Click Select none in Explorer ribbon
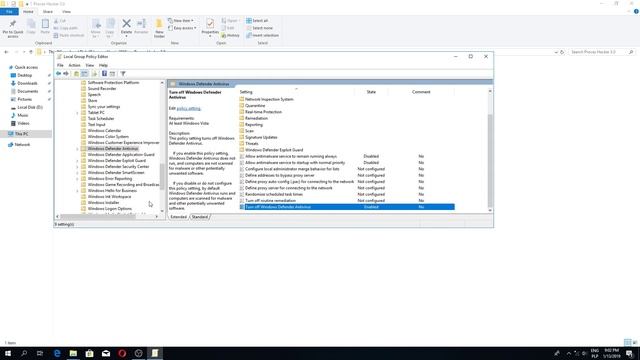 [x=259, y=28]
